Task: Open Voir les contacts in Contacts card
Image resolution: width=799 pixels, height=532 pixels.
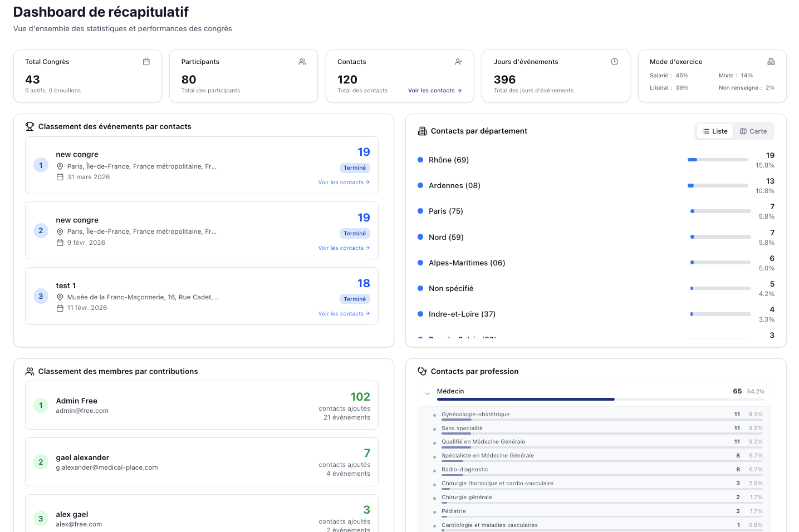Action: (435, 91)
